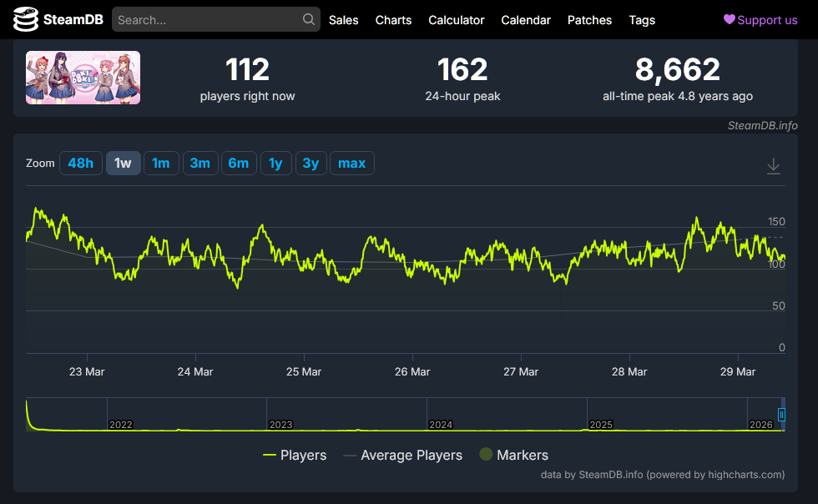The height and width of the screenshot is (504, 818).
Task: Click the navigator range handle icon
Action: 781,415
